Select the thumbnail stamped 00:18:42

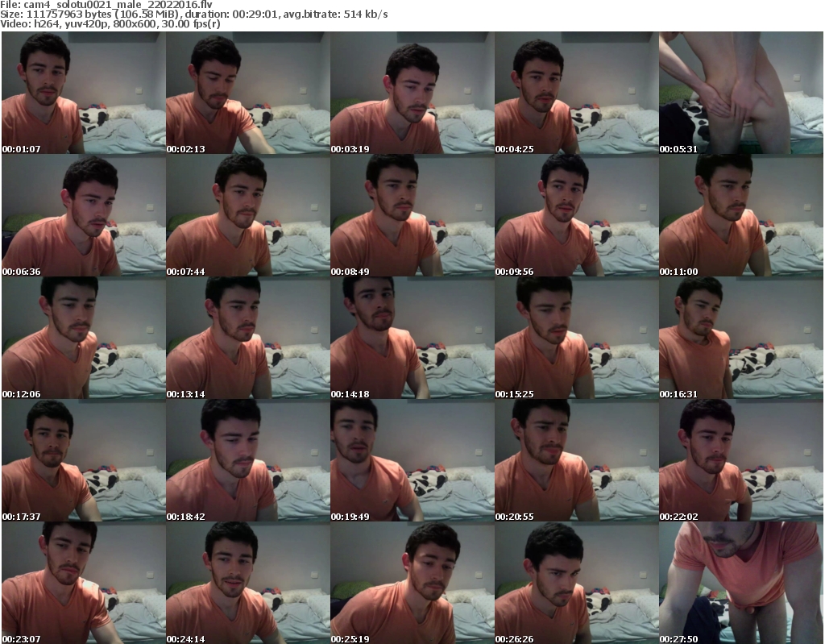pyautogui.click(x=248, y=460)
